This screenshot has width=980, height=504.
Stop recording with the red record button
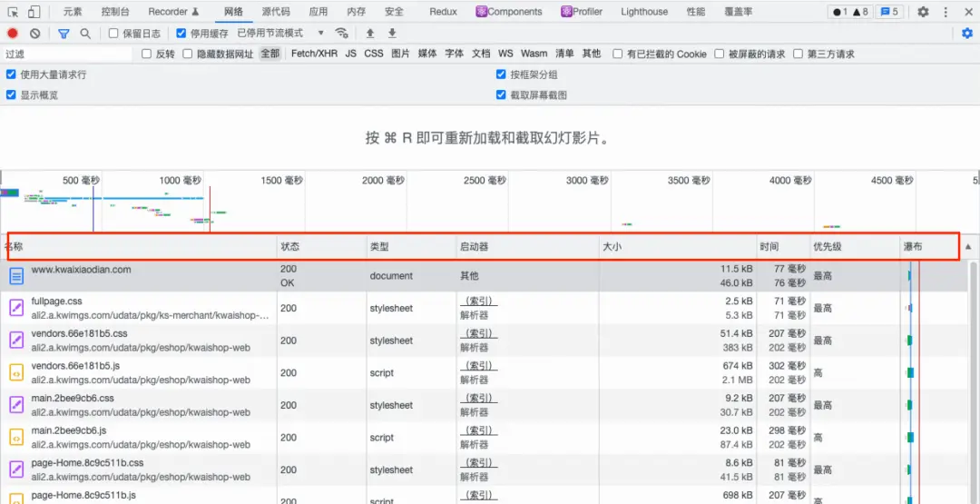13,34
